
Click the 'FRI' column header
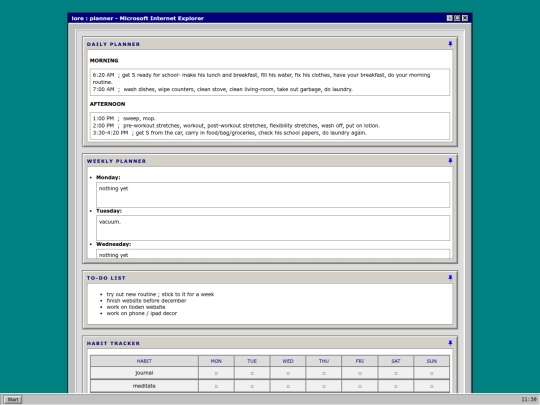click(360, 361)
